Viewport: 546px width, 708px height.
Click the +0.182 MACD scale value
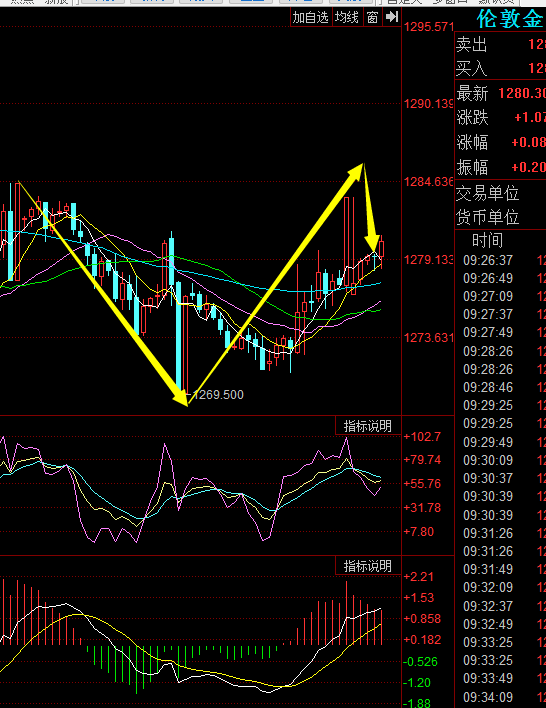422,639
